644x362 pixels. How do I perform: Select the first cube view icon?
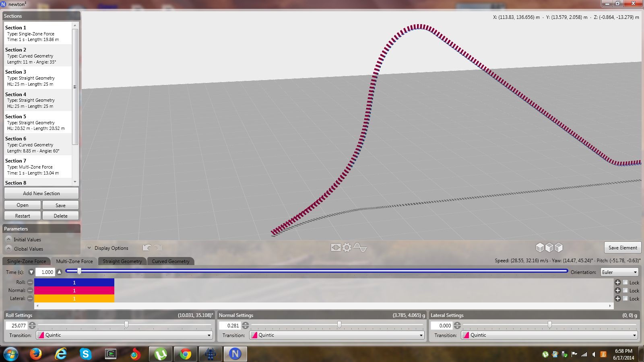coord(540,248)
